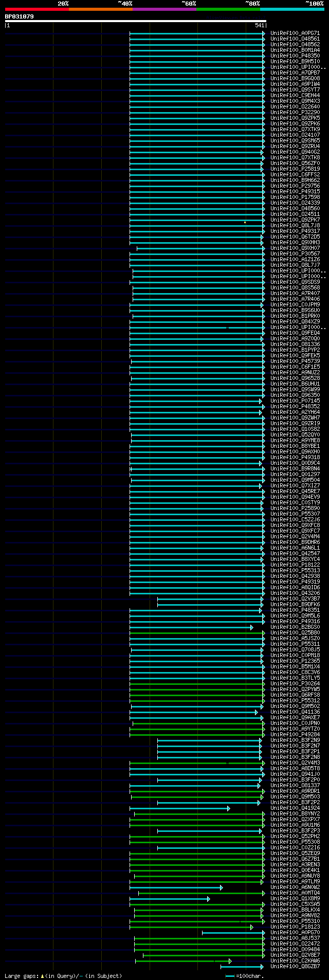This screenshot has width=329, height=980.
Task: Select label UniRef100_Q41924
Action: point(295,808)
